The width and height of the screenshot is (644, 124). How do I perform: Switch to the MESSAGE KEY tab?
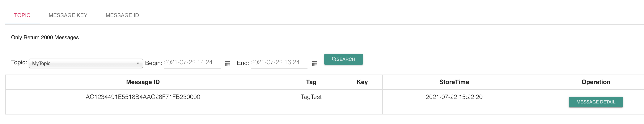(68, 15)
